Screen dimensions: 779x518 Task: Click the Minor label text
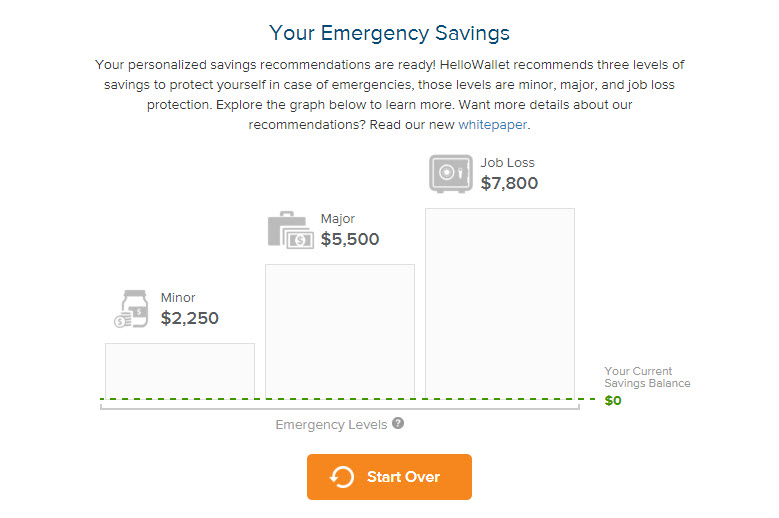click(x=178, y=298)
